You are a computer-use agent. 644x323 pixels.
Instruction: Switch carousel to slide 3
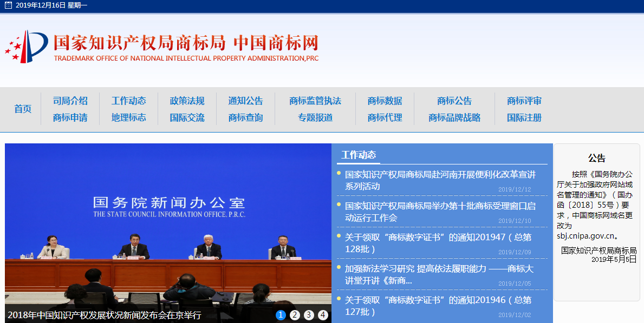[x=309, y=315]
